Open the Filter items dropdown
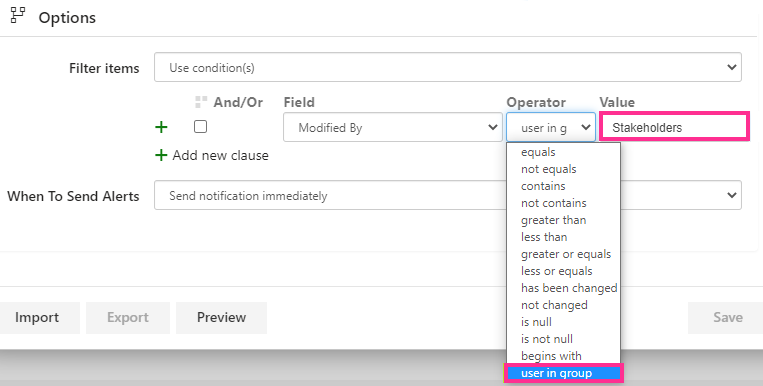The width and height of the screenshot is (763, 386). coord(448,67)
